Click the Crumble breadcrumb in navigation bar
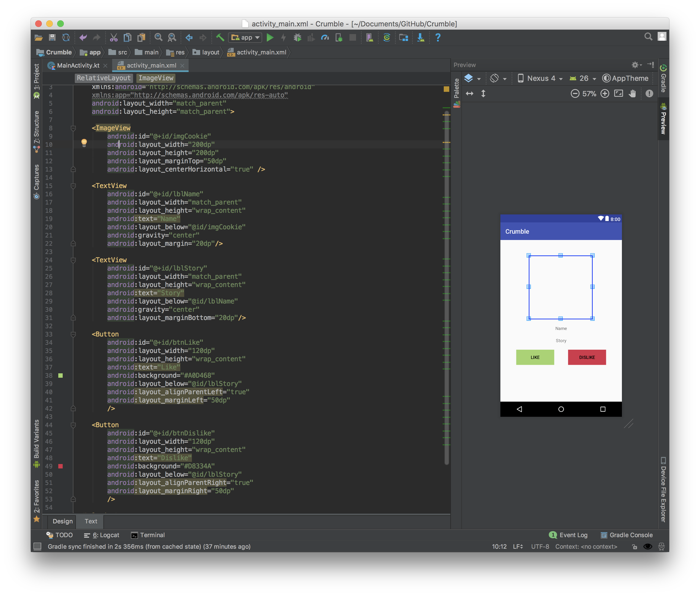This screenshot has height=596, width=700. click(x=54, y=52)
